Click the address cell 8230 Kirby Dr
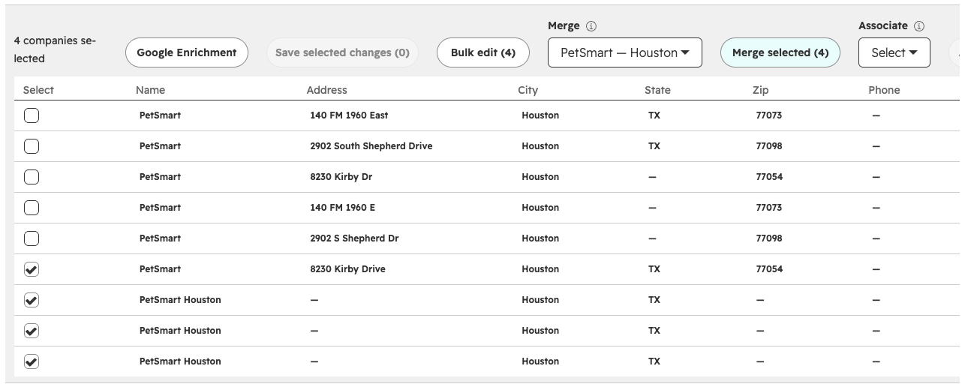This screenshot has height=390, width=980. point(341,177)
